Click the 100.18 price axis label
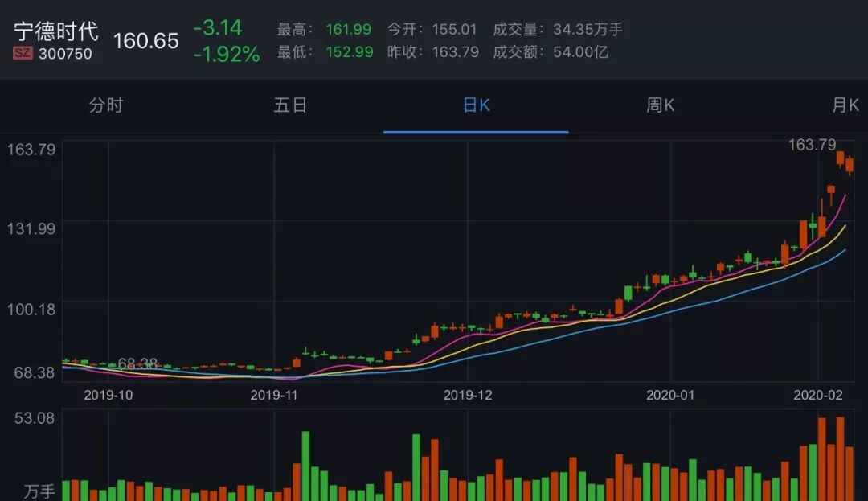The image size is (868, 501). point(31,310)
